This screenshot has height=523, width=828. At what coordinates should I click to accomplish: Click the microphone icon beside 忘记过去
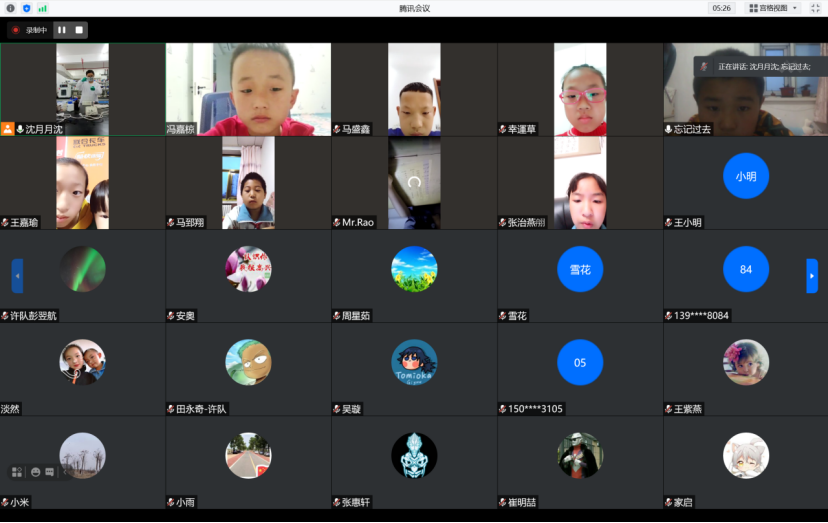[669, 129]
